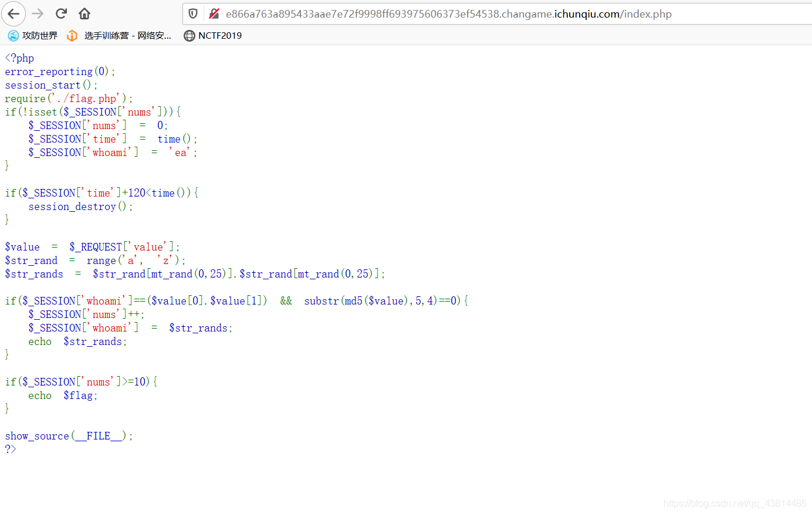Open the NCTF2019 bookmark

coord(213,36)
